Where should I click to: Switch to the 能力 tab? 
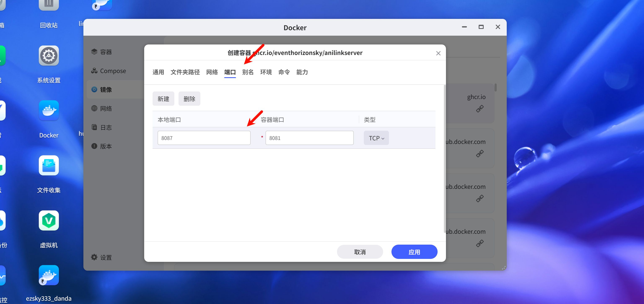tap(302, 72)
